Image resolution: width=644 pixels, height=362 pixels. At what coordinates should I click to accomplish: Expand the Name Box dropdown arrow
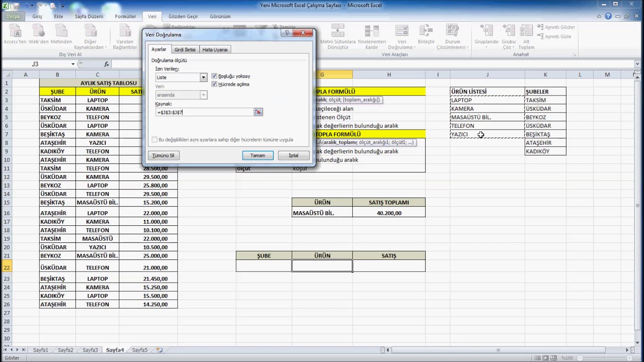pyautogui.click(x=73, y=64)
